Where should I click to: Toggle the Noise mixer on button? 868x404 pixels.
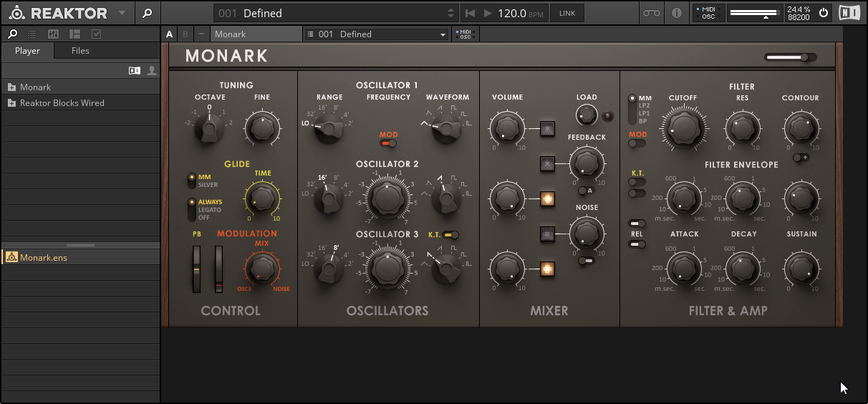[x=548, y=234]
